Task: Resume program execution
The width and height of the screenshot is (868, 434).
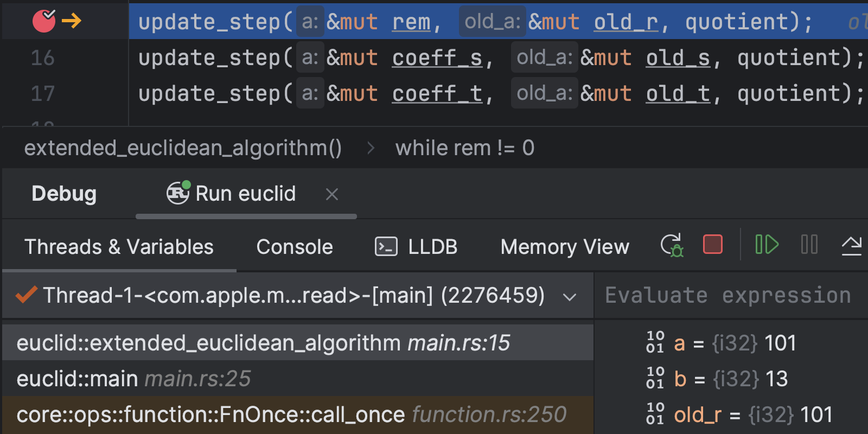Action: (767, 245)
